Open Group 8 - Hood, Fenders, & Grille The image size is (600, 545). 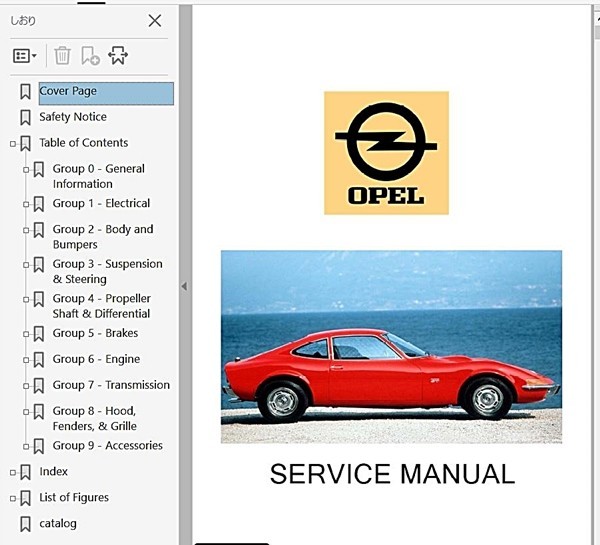pyautogui.click(x=95, y=418)
